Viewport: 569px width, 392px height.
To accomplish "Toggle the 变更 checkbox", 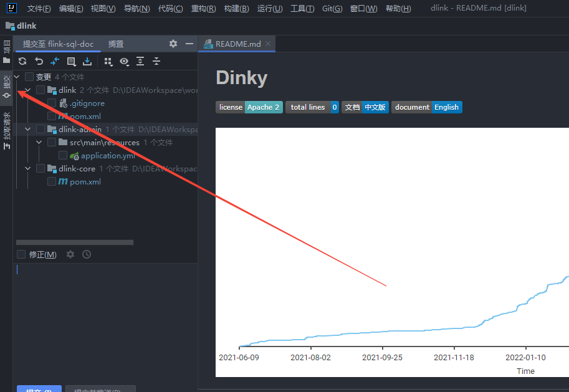I will [29, 77].
